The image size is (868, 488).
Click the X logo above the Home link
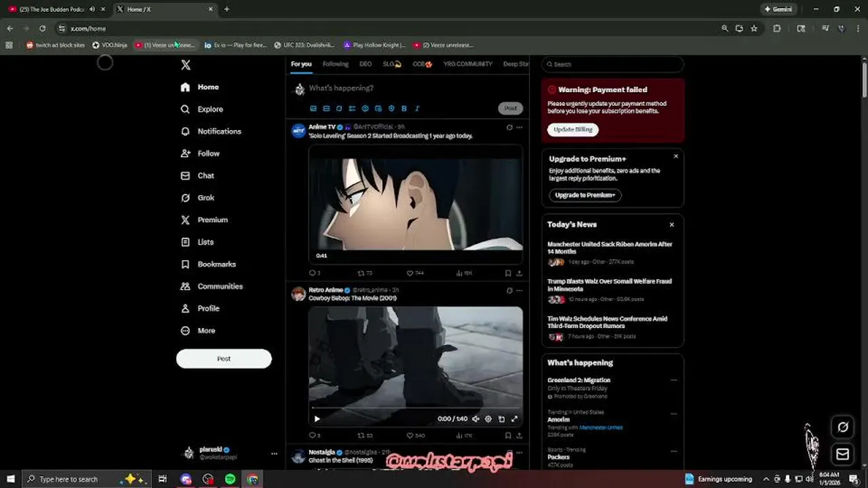[x=186, y=65]
